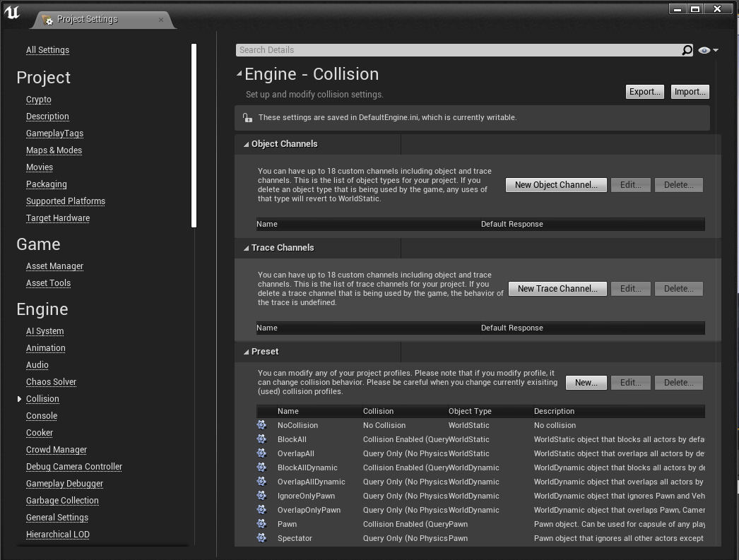Click the lock icon beside DefaultEngine.ini notice
The width and height of the screenshot is (739, 560).
(x=247, y=118)
